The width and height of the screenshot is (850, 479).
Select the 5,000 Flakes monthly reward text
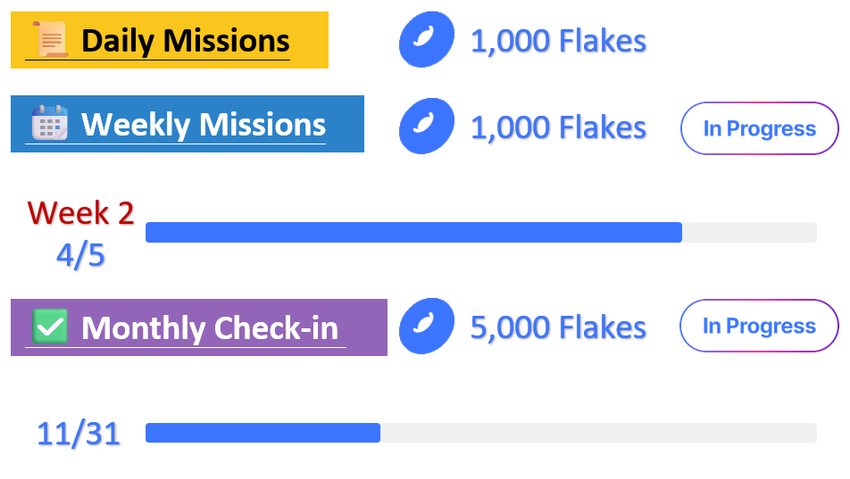(x=558, y=328)
